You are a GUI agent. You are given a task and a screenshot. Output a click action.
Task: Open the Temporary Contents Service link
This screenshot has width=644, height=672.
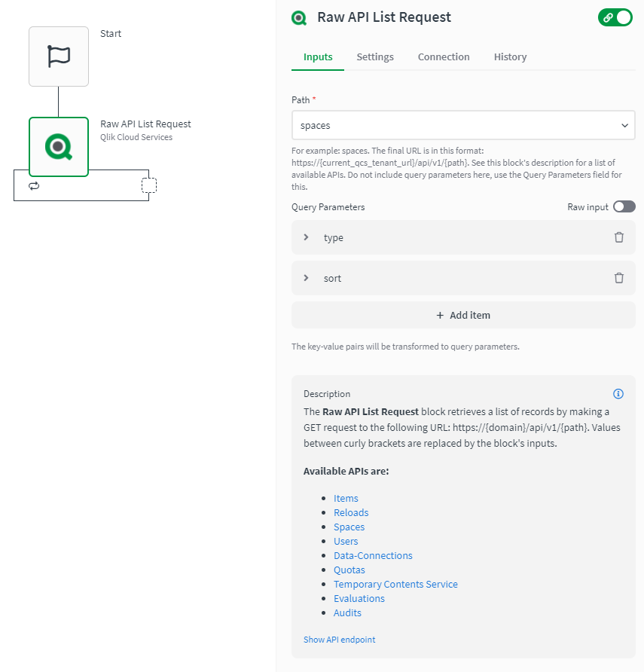coord(395,585)
